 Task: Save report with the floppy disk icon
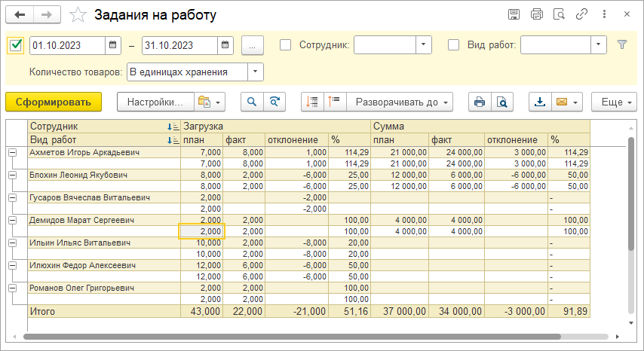click(x=514, y=14)
